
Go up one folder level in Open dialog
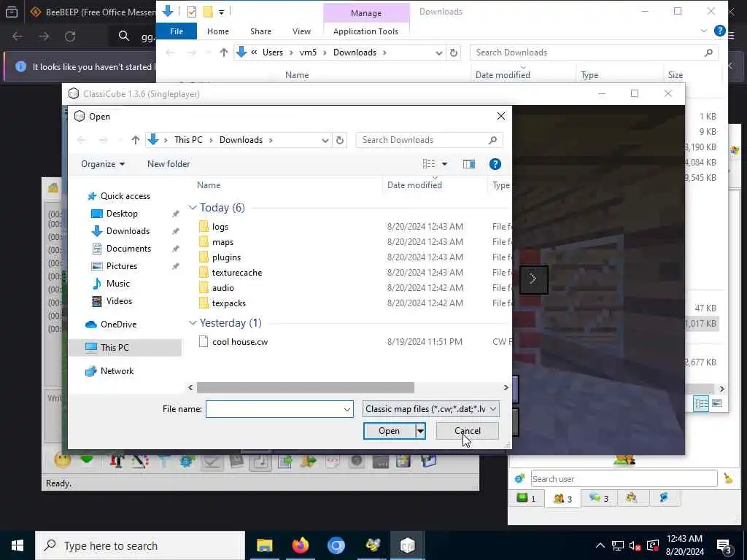coord(135,140)
